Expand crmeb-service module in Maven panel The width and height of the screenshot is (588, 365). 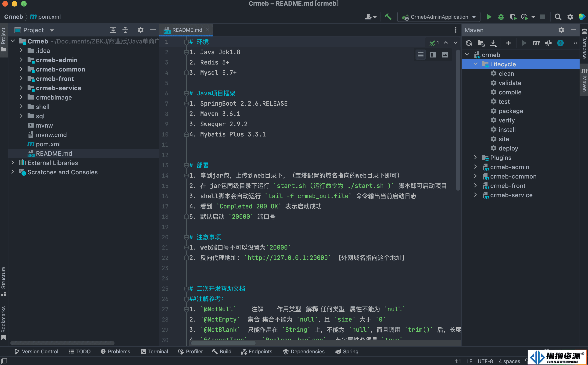point(476,195)
